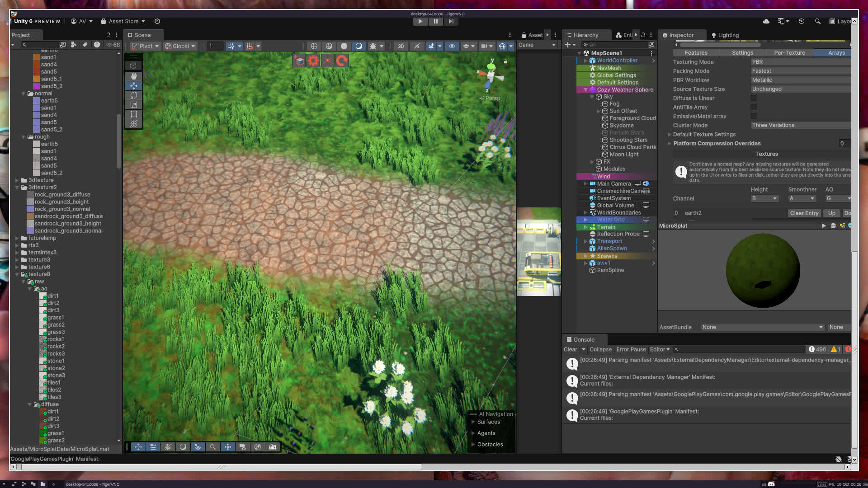The height and width of the screenshot is (488, 868).
Task: Open the Per-Texture tab
Action: pyautogui.click(x=789, y=53)
